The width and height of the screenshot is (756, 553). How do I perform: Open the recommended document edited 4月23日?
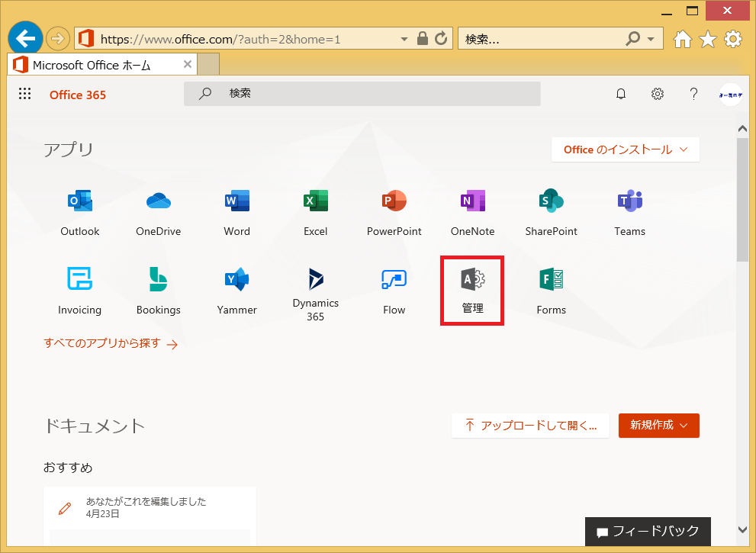(150, 516)
